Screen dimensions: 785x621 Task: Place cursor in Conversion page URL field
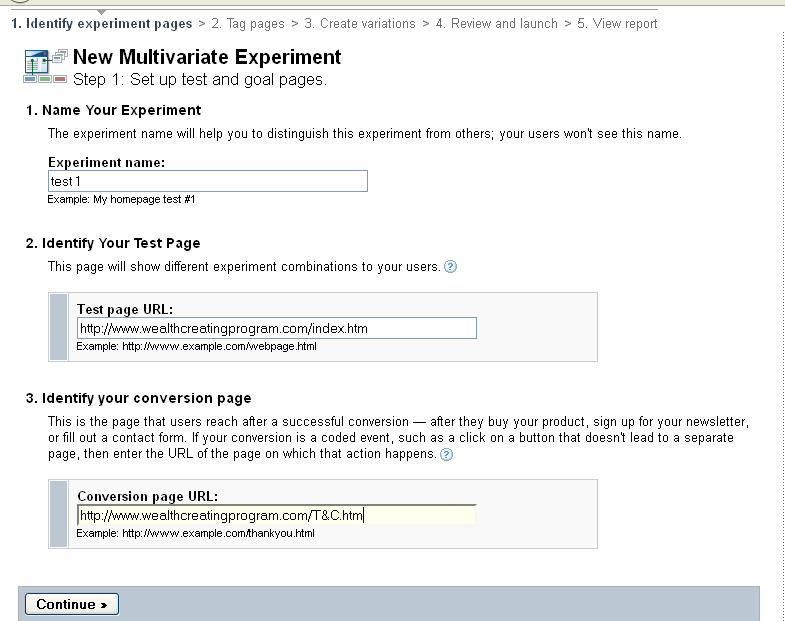point(276,515)
